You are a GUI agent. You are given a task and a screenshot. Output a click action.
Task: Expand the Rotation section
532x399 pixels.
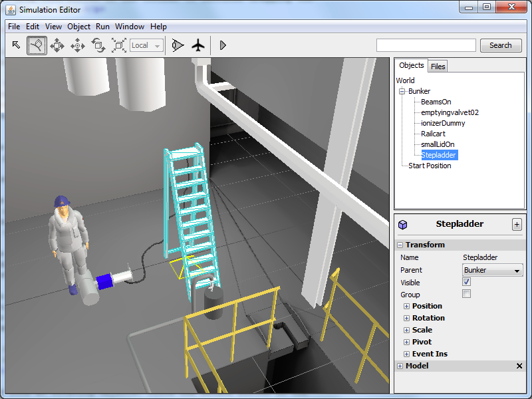point(406,318)
